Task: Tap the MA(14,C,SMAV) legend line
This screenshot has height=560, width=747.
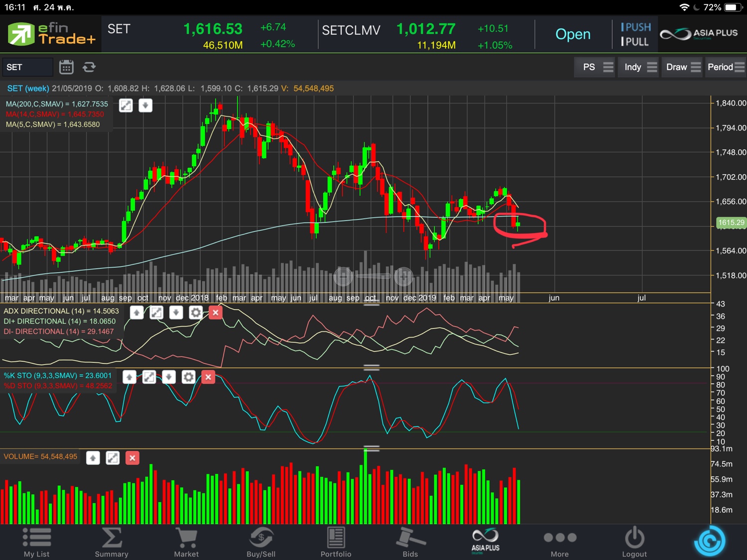Action: 55,114
